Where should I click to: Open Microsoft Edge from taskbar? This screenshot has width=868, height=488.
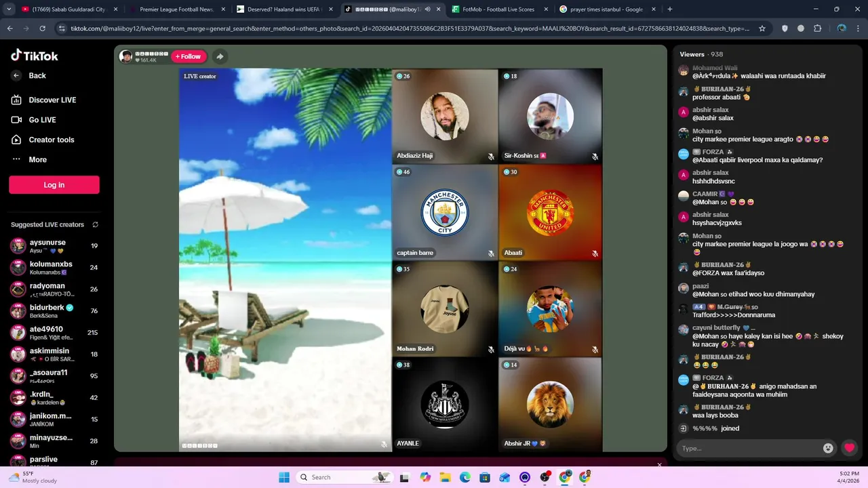coord(465,477)
